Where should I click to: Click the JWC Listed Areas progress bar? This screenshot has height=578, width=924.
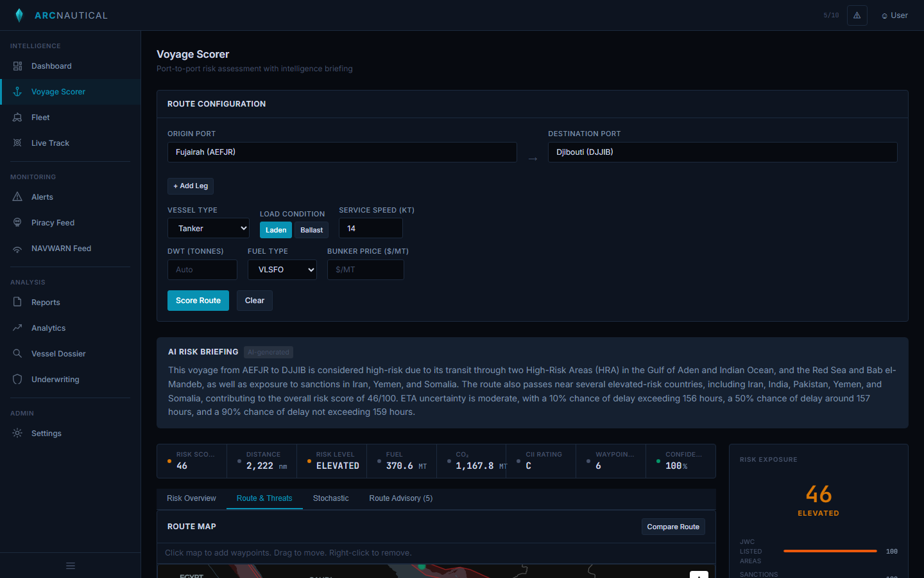click(x=830, y=551)
